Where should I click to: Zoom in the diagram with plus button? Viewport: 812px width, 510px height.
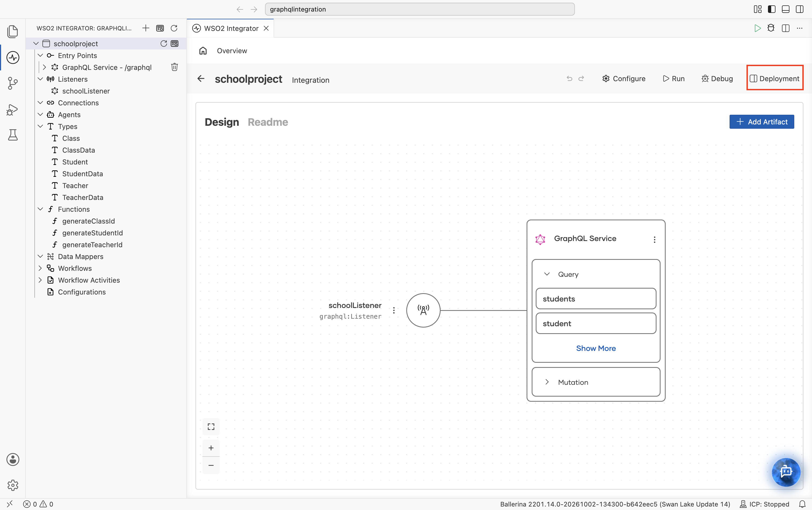pos(211,448)
